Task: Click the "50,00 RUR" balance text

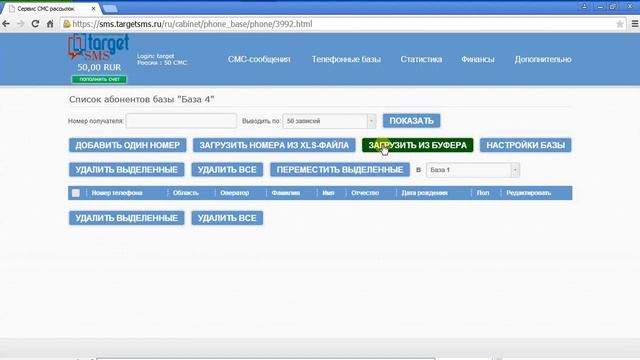Action: click(99, 67)
